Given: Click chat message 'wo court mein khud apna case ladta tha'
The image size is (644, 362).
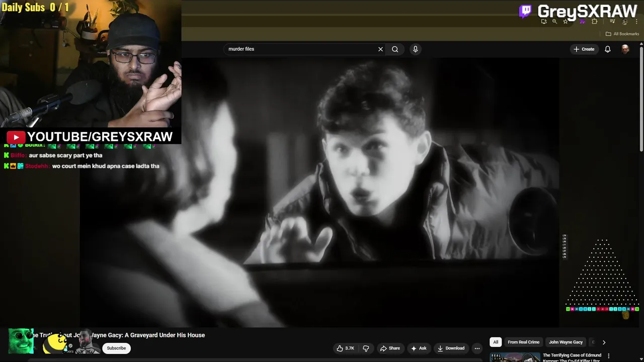Looking at the screenshot, I should click(106, 166).
